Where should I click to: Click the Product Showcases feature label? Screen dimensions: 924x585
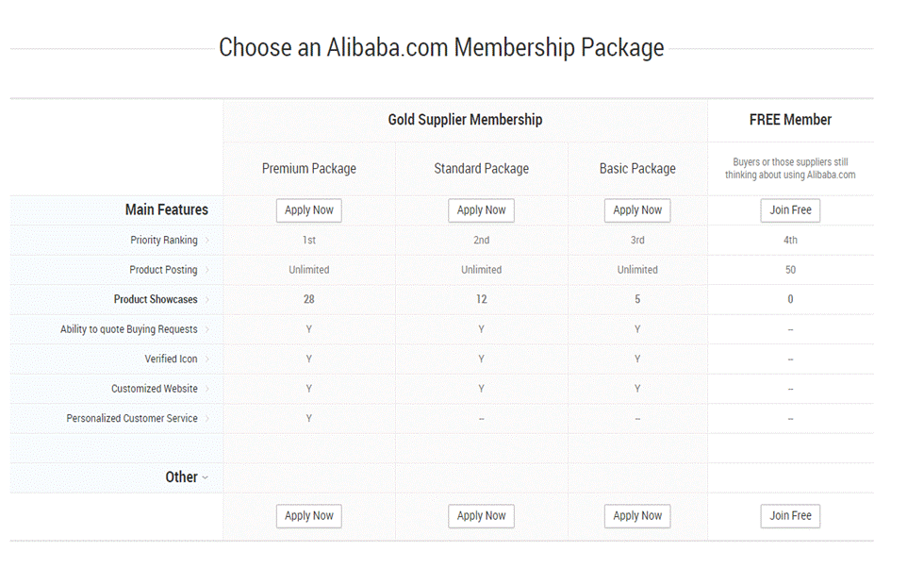click(156, 300)
